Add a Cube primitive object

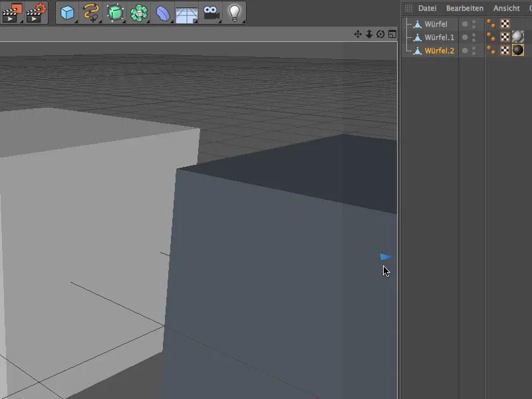click(x=67, y=13)
